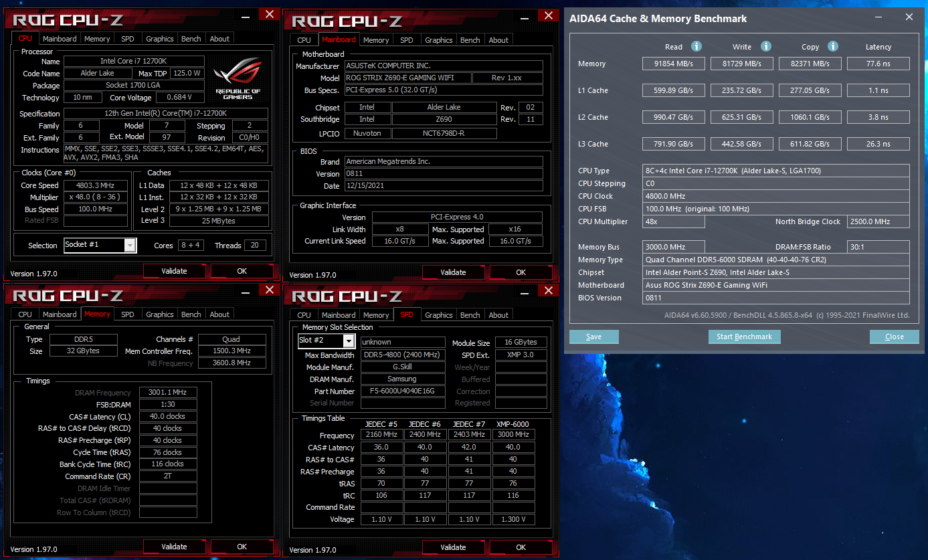Click Validate in the SPD-tab window
928x560 pixels.
[453, 547]
